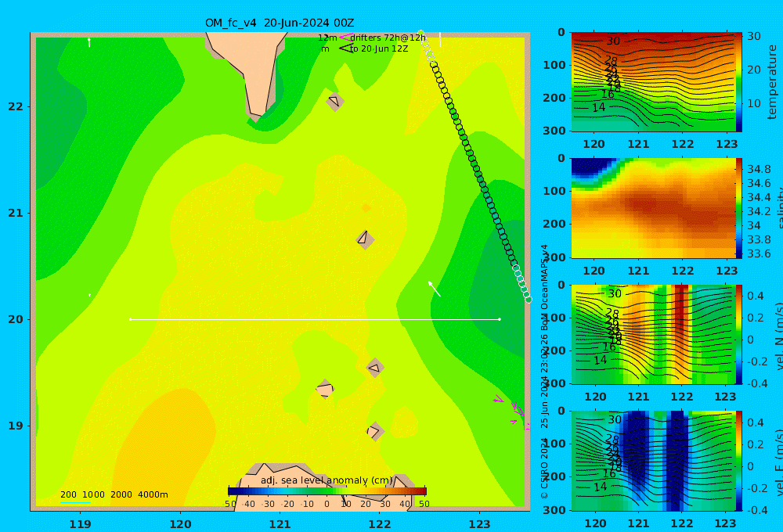Click the small orange patch near 121.9E, 21N
Screen dimensions: 783x532
coord(366,207)
